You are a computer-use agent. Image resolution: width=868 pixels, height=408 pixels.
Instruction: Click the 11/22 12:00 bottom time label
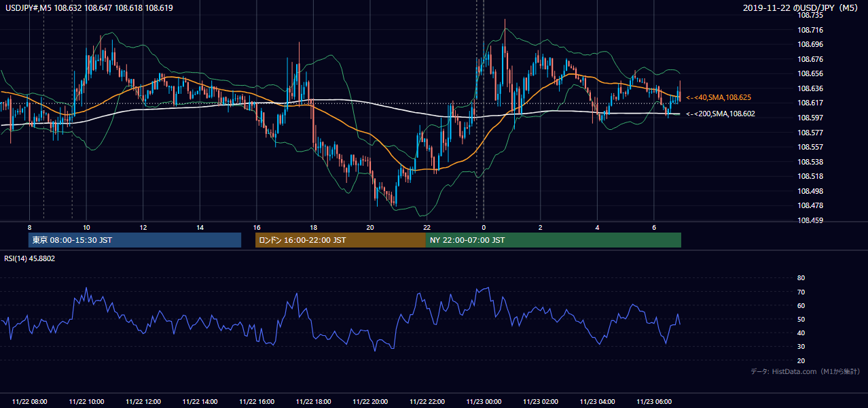tap(143, 402)
